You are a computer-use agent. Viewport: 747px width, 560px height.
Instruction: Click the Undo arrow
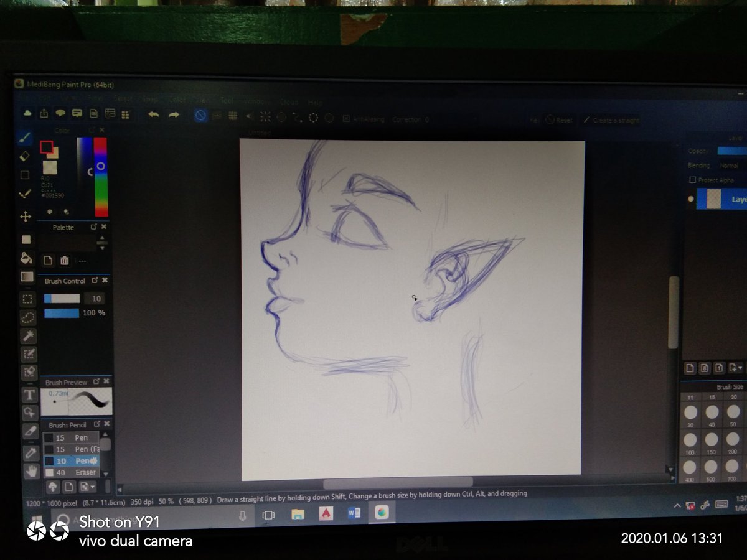(154, 114)
